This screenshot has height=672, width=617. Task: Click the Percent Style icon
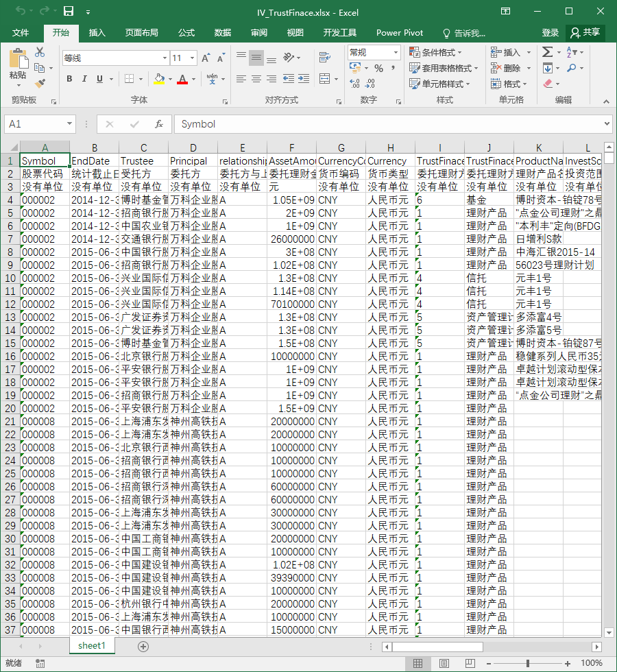tap(378, 68)
